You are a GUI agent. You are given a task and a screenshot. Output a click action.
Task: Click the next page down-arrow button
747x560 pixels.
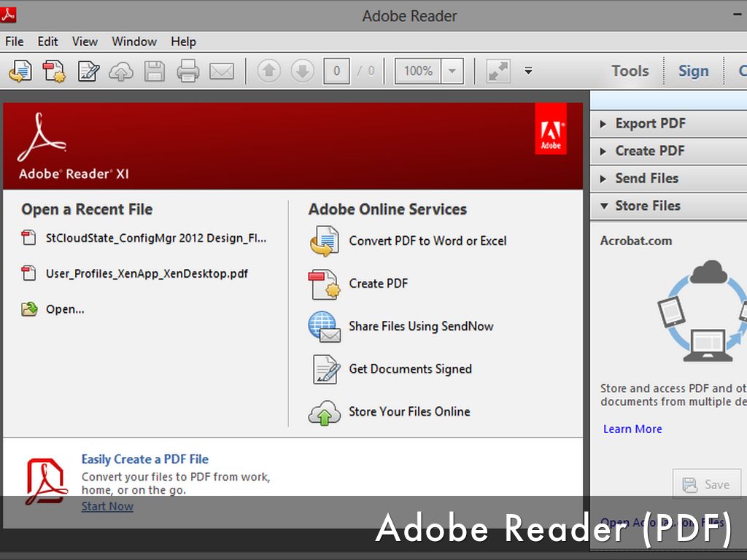point(303,71)
